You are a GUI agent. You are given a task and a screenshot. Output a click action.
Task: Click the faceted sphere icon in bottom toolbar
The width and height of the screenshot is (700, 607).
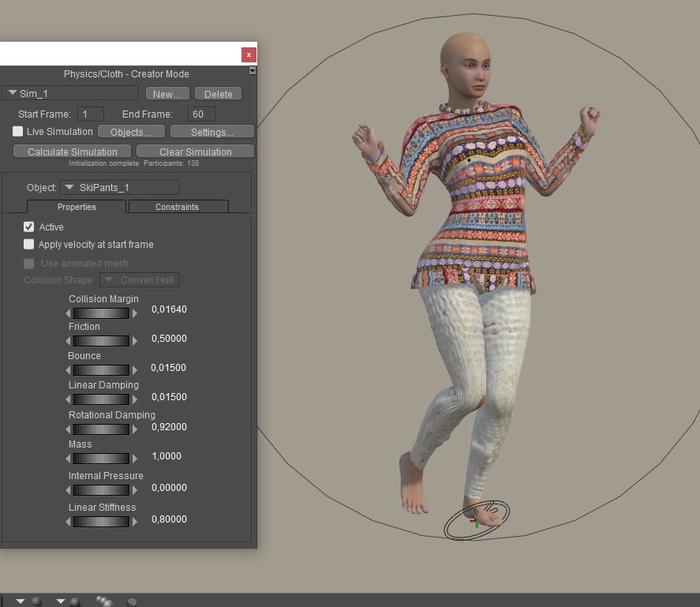point(132,601)
